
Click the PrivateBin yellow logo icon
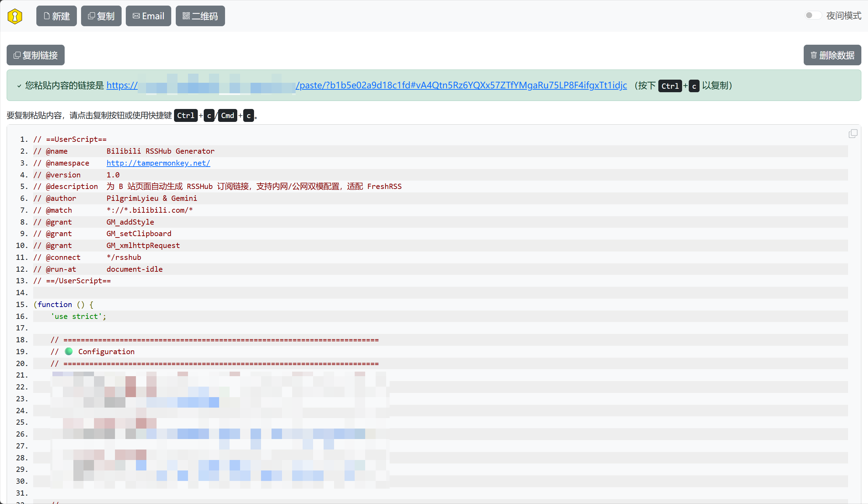pyautogui.click(x=15, y=16)
